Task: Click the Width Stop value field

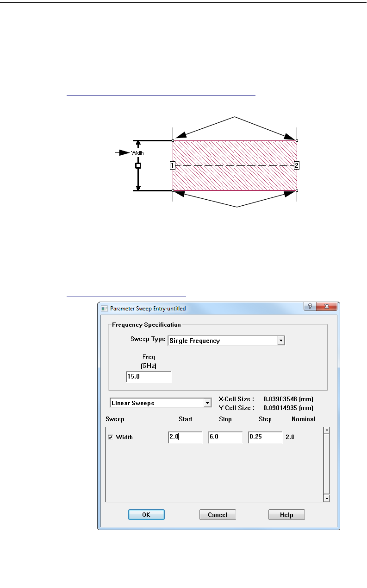Action: pos(225,437)
